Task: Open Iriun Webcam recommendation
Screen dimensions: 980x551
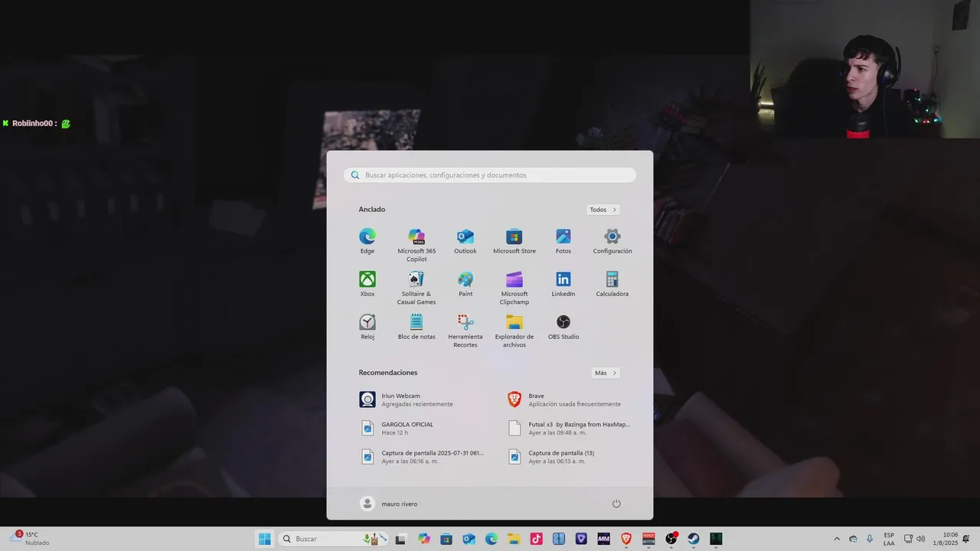Action: [417, 399]
